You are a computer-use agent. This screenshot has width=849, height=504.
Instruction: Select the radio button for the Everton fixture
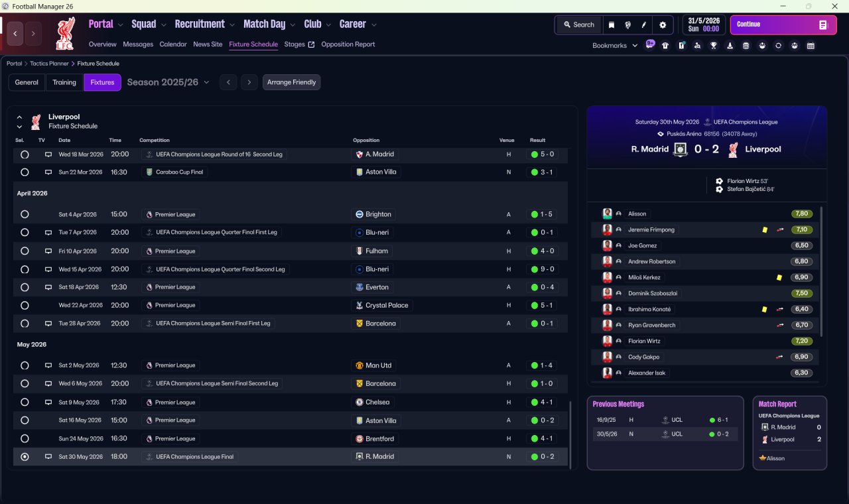pos(25,287)
